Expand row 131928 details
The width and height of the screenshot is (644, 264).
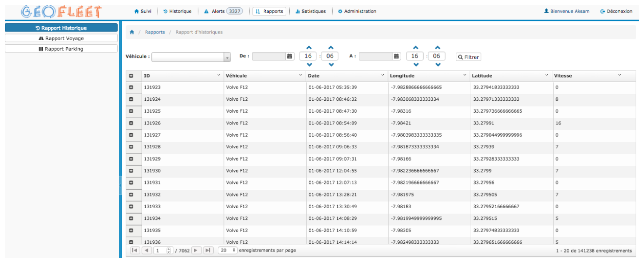tap(131, 147)
